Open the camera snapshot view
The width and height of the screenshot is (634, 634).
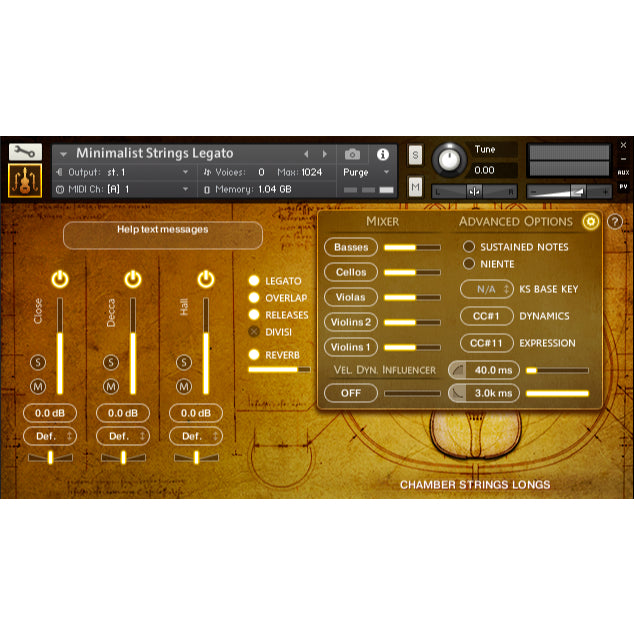coord(352,154)
